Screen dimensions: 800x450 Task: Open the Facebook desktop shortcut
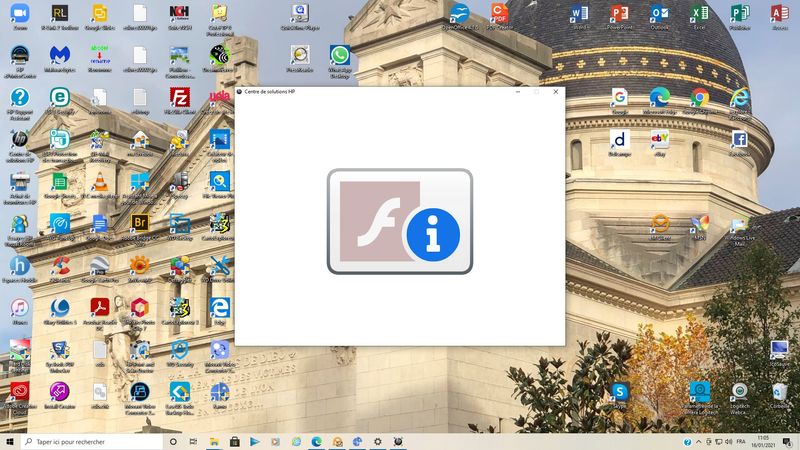[x=740, y=141]
